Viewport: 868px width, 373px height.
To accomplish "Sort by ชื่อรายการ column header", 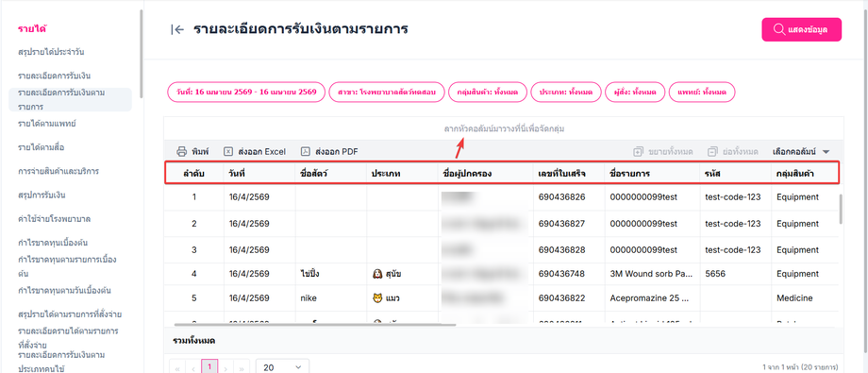I will pyautogui.click(x=652, y=174).
